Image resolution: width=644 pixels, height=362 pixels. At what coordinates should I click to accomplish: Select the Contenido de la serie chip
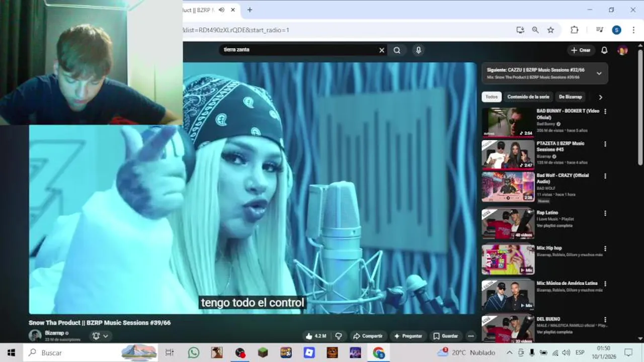point(528,97)
